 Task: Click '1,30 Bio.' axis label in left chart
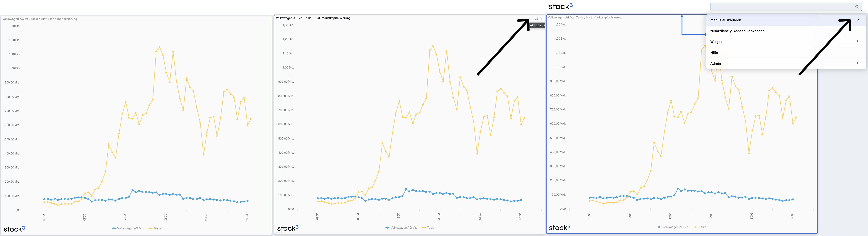(x=15, y=26)
